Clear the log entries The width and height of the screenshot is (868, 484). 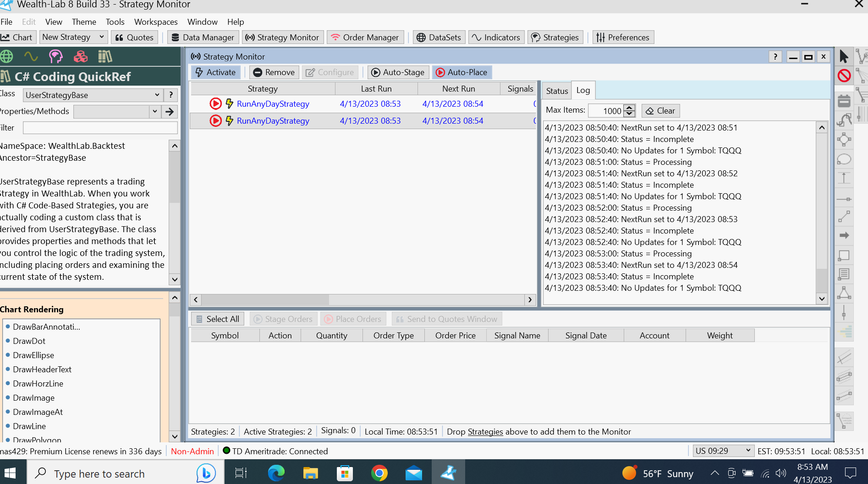pos(660,111)
